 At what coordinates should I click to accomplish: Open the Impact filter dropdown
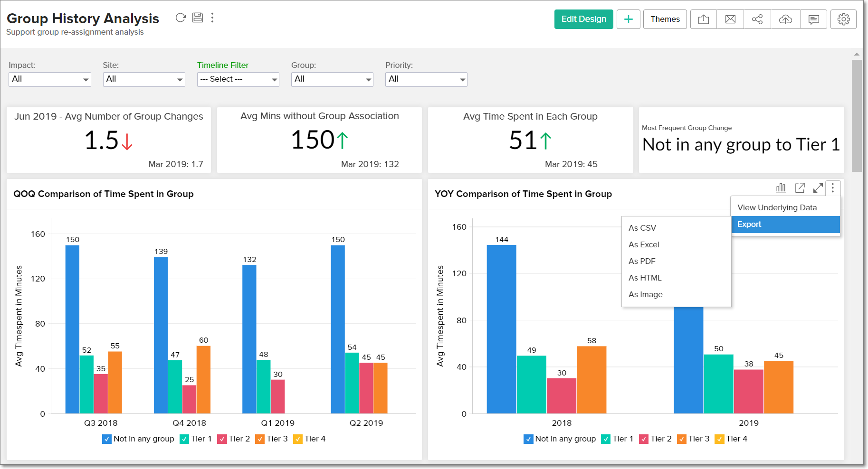[49, 79]
